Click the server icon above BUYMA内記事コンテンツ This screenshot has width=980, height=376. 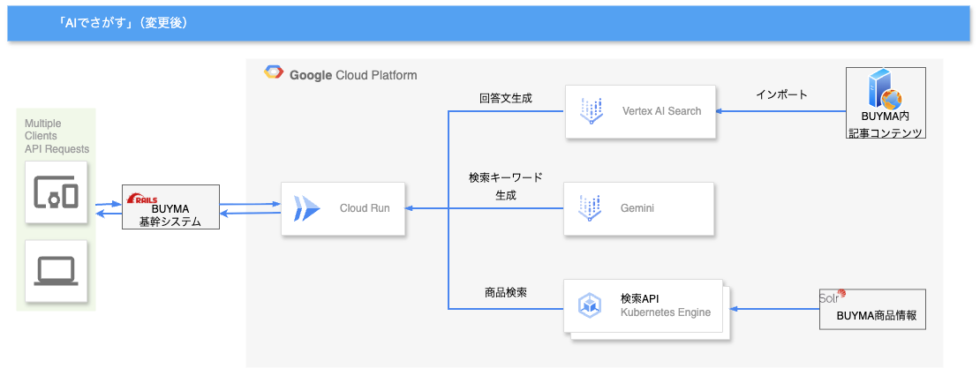click(885, 88)
